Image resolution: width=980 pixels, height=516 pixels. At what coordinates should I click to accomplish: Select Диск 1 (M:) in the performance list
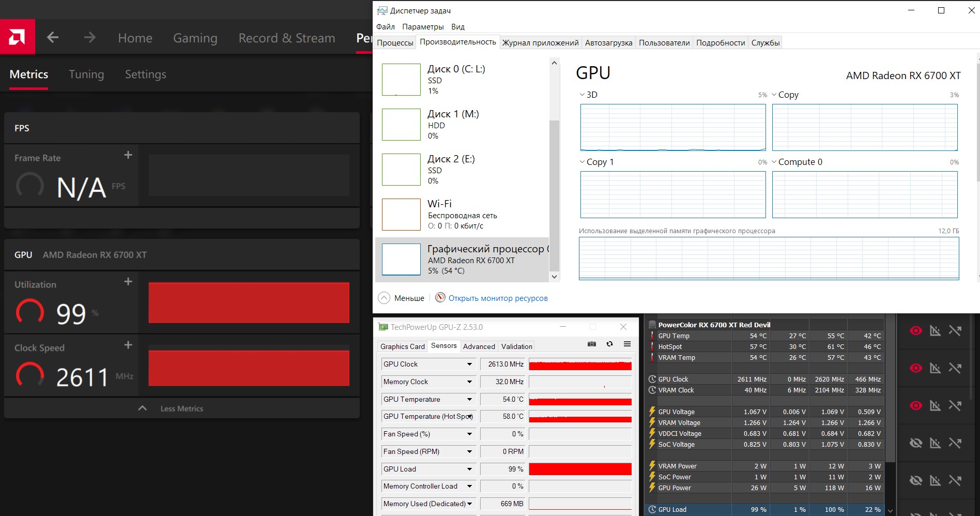pyautogui.click(x=462, y=125)
